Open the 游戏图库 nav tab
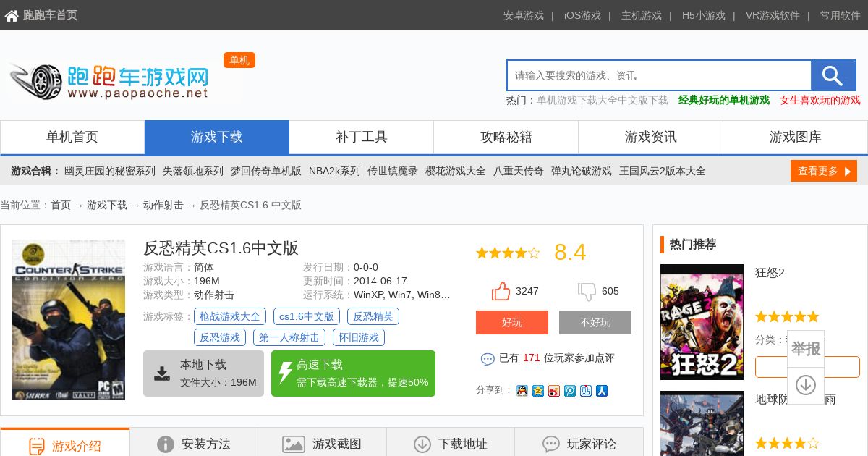Screen dimensions: 868x456 point(796,137)
